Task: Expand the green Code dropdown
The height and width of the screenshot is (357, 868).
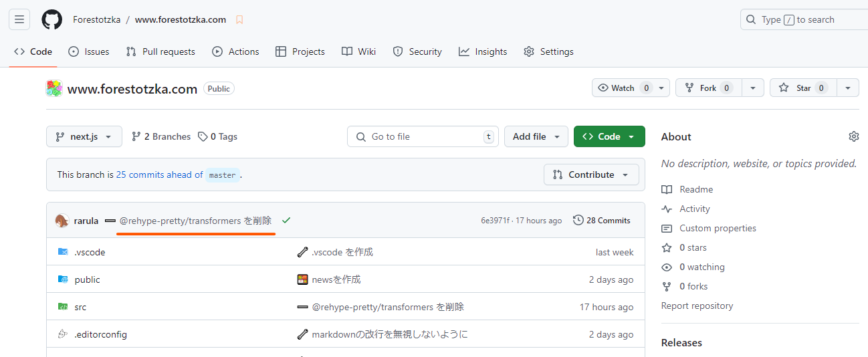Action: click(x=609, y=136)
